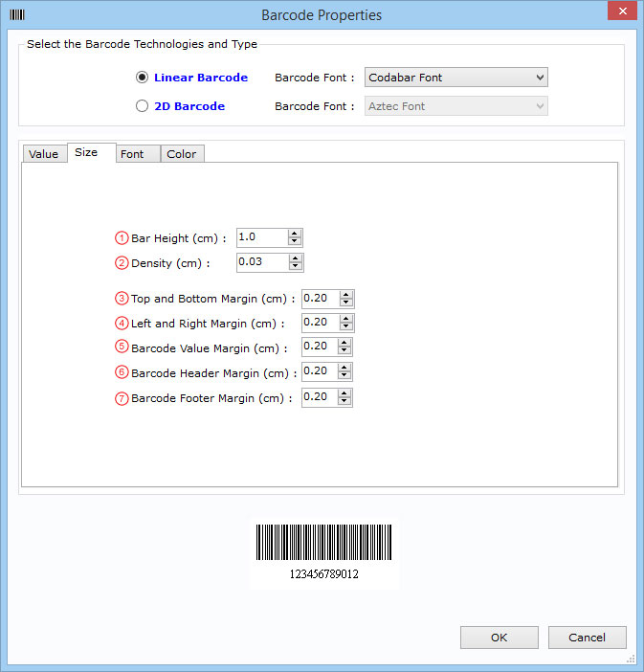Viewport: 644px width, 672px height.
Task: Click the resize grip in dialog corner
Action: 631,660
